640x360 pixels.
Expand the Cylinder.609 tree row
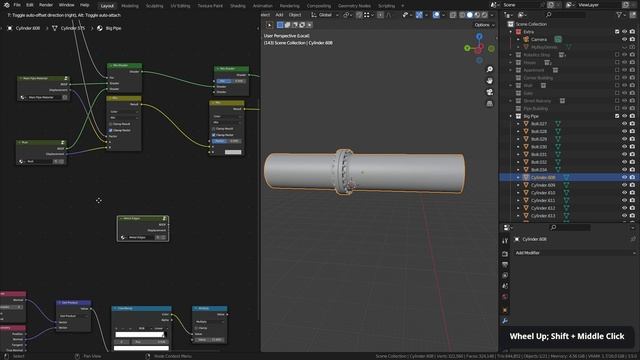(x=518, y=185)
